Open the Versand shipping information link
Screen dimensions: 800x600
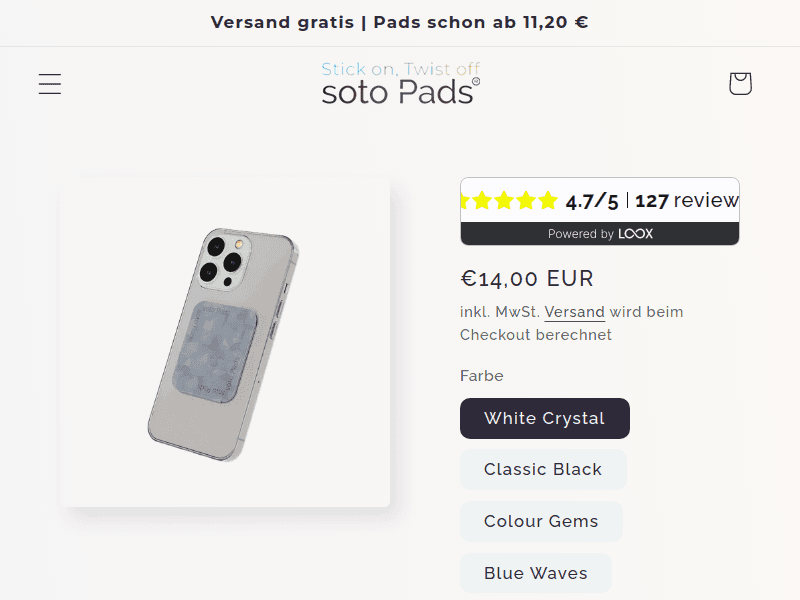(x=576, y=311)
